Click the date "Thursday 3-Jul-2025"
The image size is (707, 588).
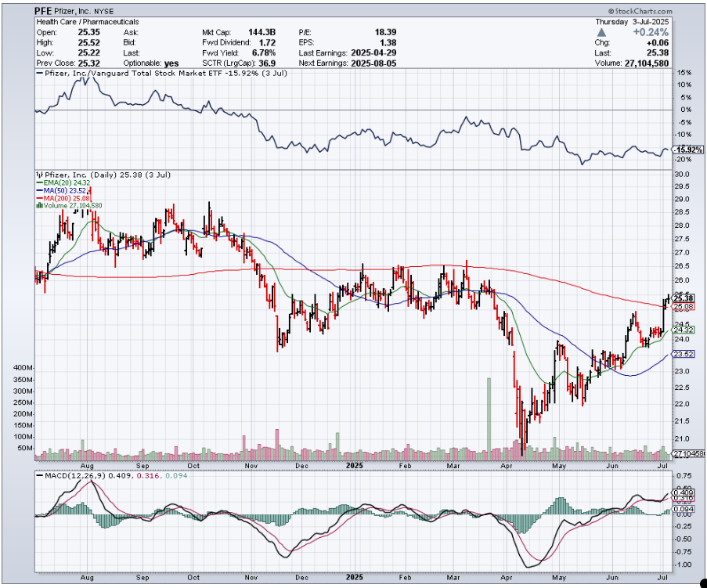632,22
